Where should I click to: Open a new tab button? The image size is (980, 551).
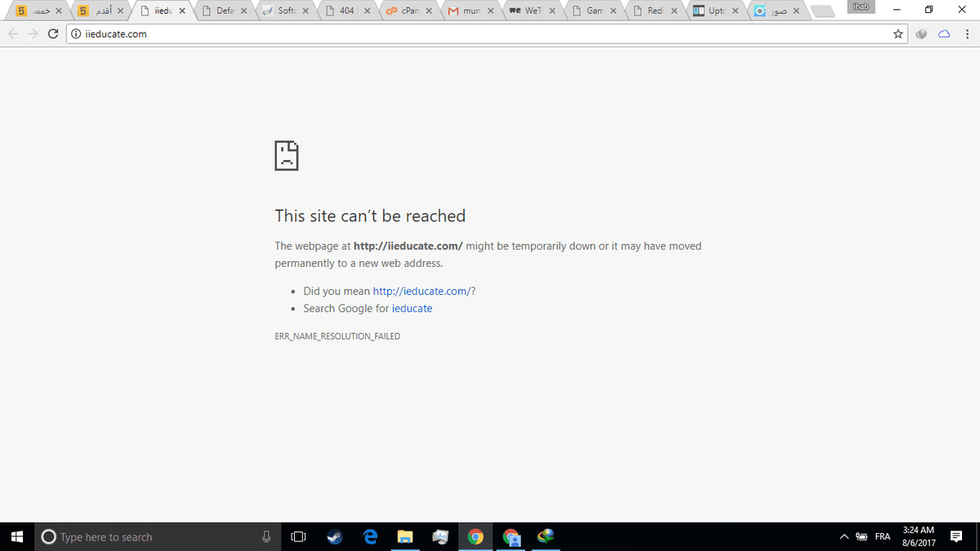click(x=823, y=11)
